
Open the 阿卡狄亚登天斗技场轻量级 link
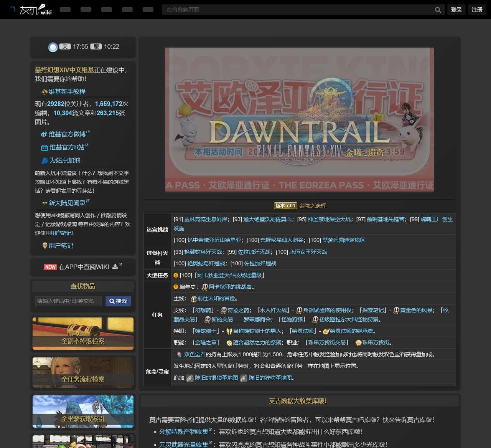click(x=229, y=275)
